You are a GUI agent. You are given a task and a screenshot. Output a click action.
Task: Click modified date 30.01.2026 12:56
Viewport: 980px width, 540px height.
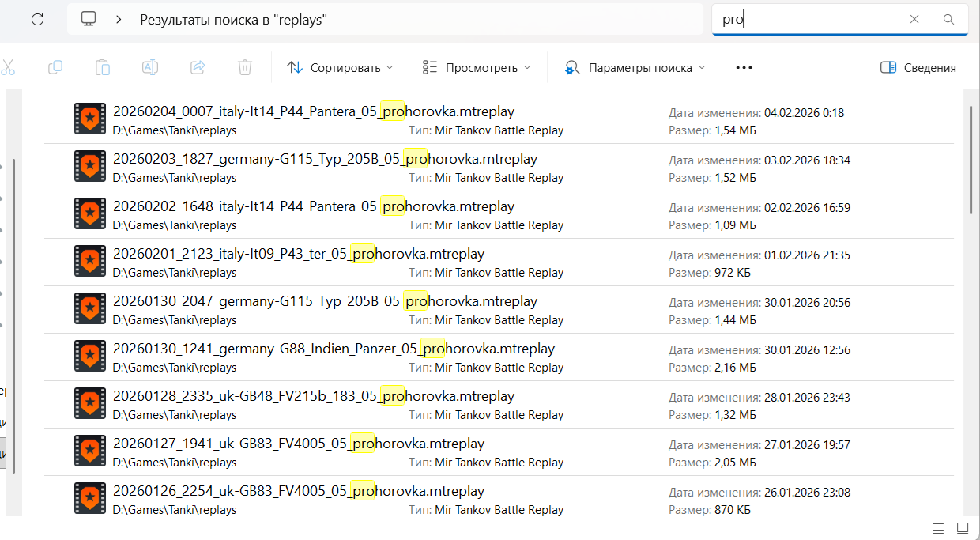[x=808, y=350]
